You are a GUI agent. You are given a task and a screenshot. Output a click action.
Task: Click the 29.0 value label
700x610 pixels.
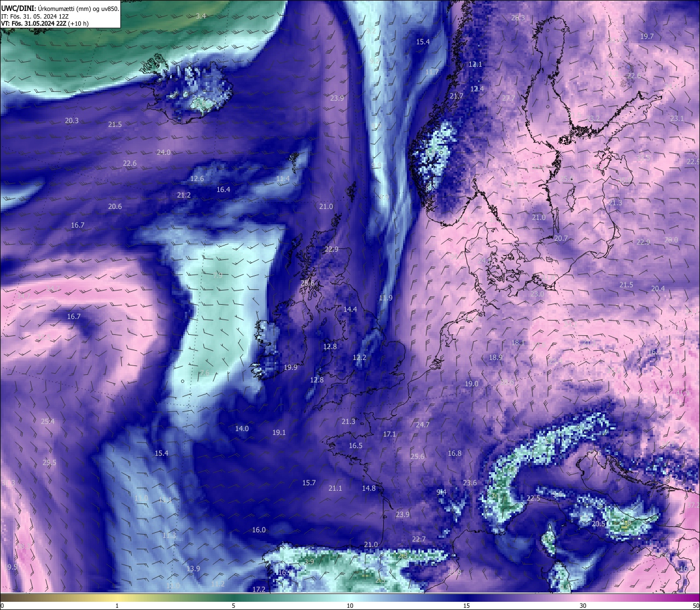click(671, 240)
